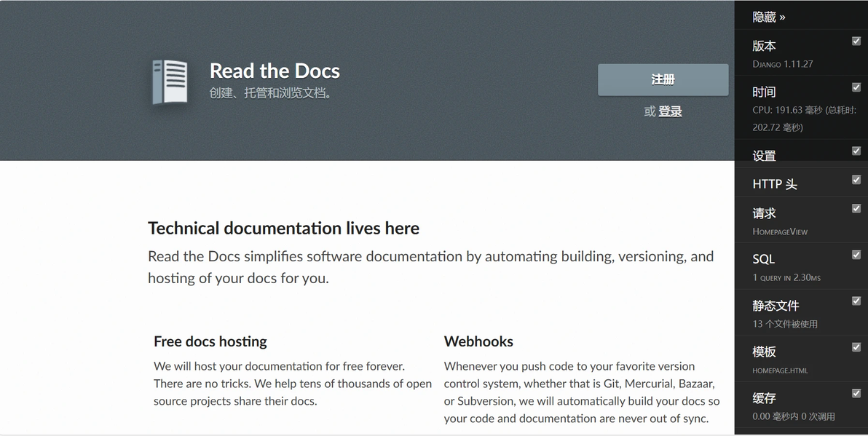Image resolution: width=868 pixels, height=436 pixels.
Task: Click the 注册 sign-up button
Action: tap(663, 79)
